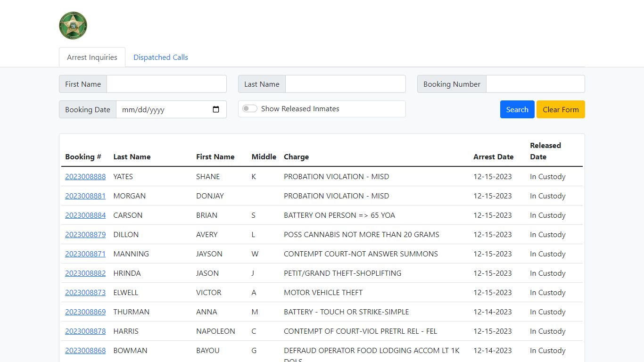Click the Booking Date mm/dd/yyyy field
The image size is (644, 362).
160,109
